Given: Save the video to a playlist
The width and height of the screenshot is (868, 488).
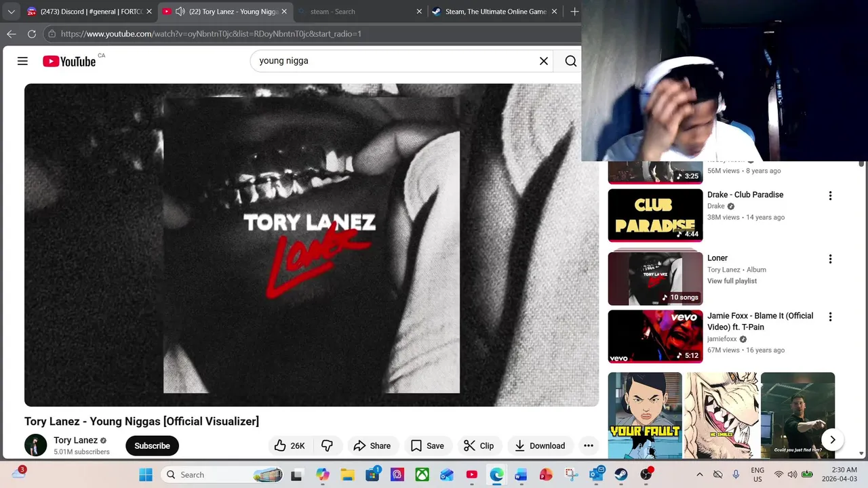Looking at the screenshot, I should [427, 445].
